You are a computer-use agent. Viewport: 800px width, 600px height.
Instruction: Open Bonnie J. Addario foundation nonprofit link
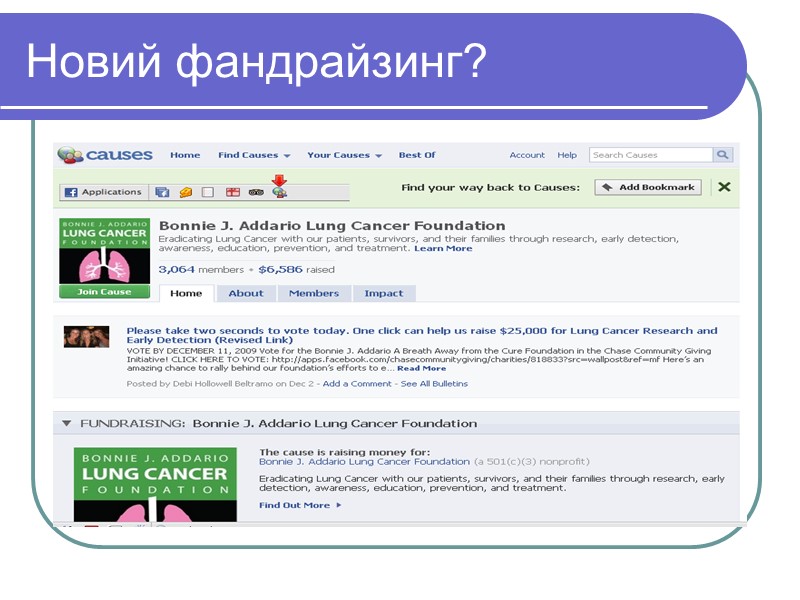pyautogui.click(x=364, y=462)
